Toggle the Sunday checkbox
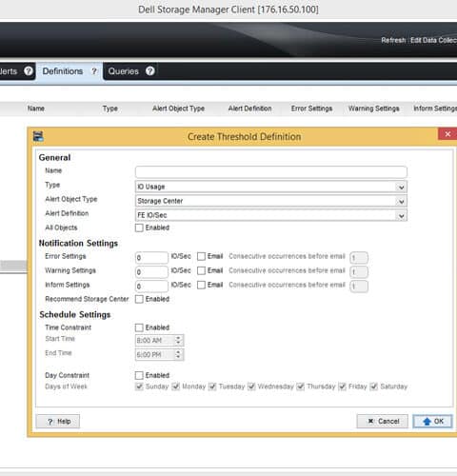Viewport: 457px width, 476px height. (139, 387)
